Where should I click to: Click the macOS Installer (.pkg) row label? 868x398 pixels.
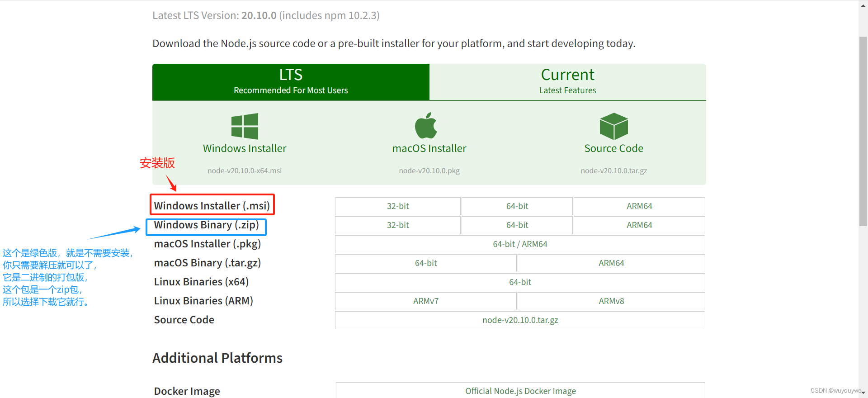(208, 244)
